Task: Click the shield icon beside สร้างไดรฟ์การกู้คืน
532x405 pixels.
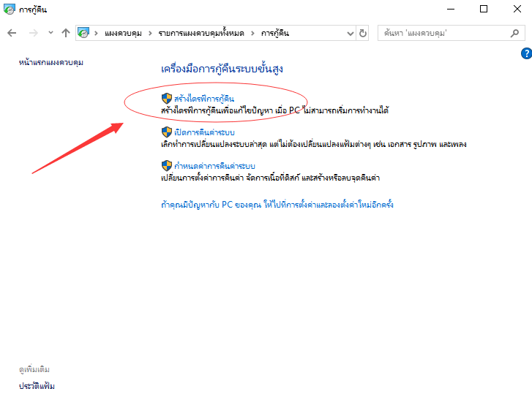Action: point(166,98)
